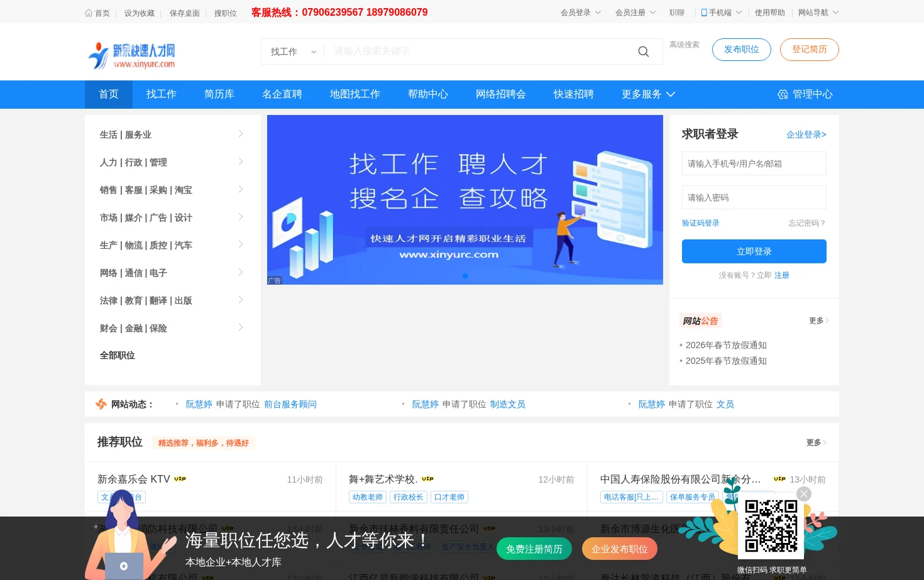Expand the 销售 | 客服 | 采购 | 淘宝 category arrow
The height and width of the screenshot is (580, 924).
pyautogui.click(x=241, y=189)
